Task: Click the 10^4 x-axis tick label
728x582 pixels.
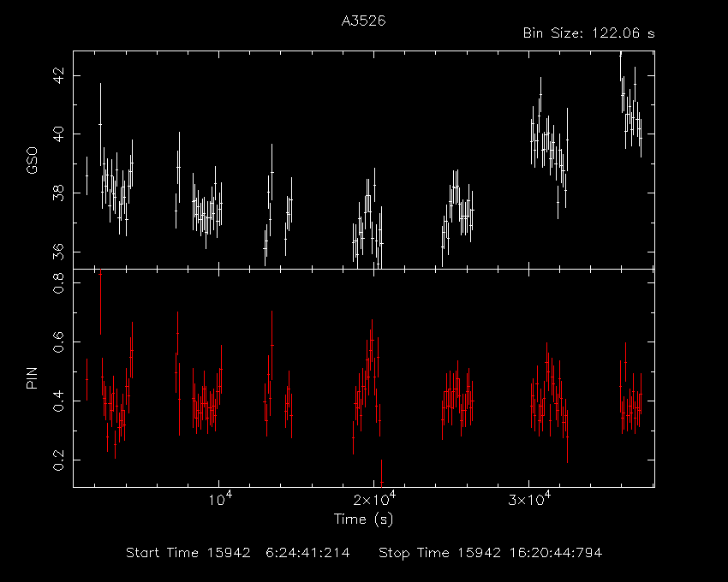Action: tap(220, 499)
